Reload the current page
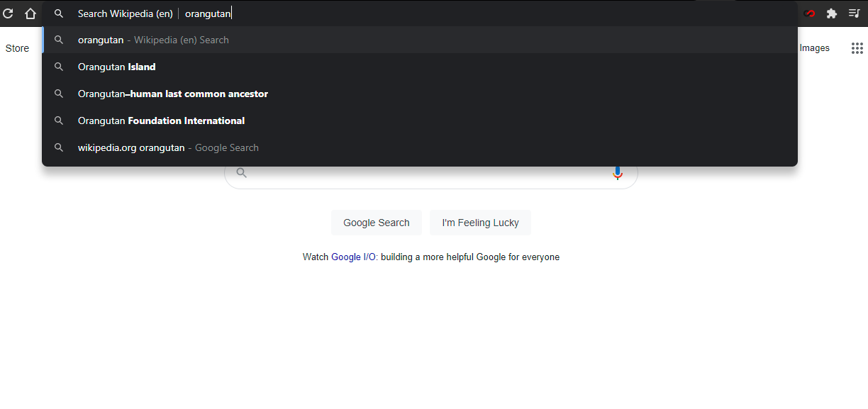The image size is (868, 409). click(9, 13)
